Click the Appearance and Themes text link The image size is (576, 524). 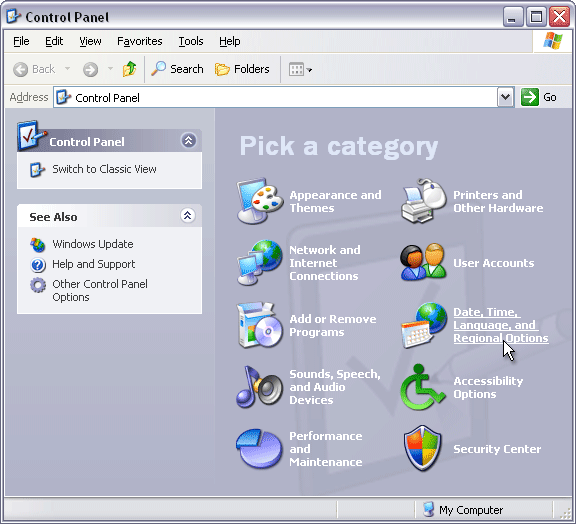click(x=335, y=201)
